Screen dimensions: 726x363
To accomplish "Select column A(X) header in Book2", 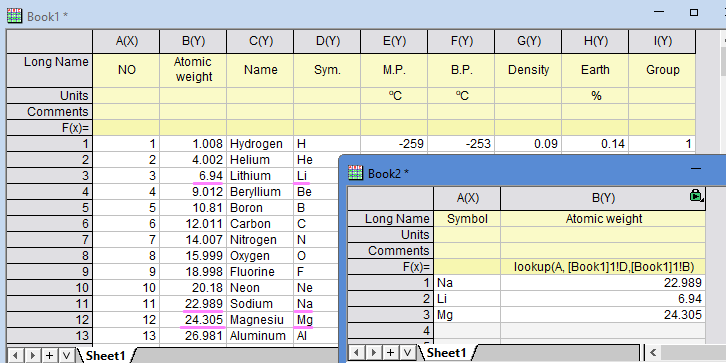I will (x=467, y=199).
